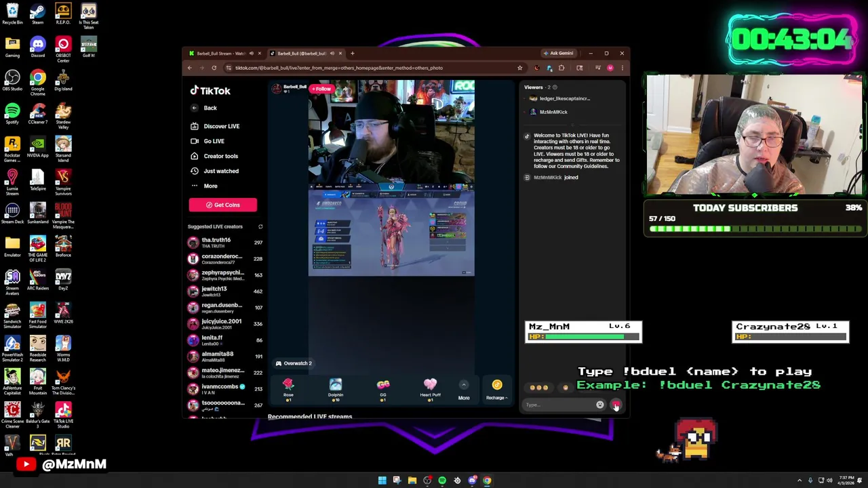Open Recharge coins dropdown

496,390
